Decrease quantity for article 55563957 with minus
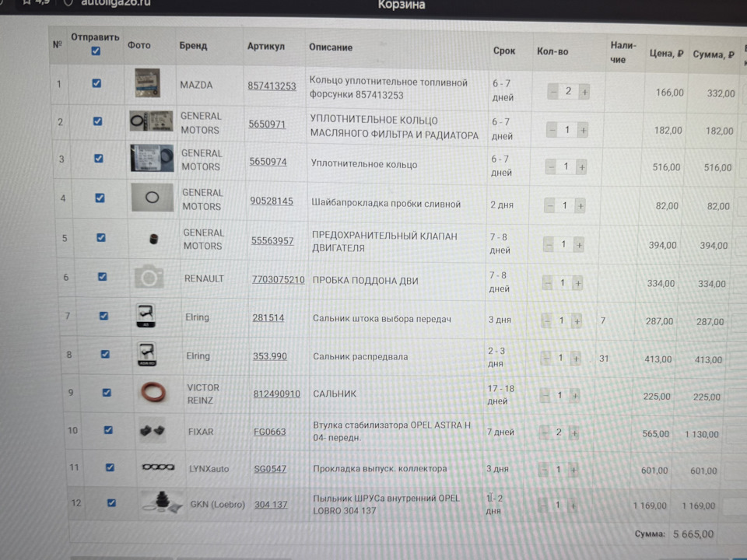The image size is (747, 560). click(x=549, y=245)
